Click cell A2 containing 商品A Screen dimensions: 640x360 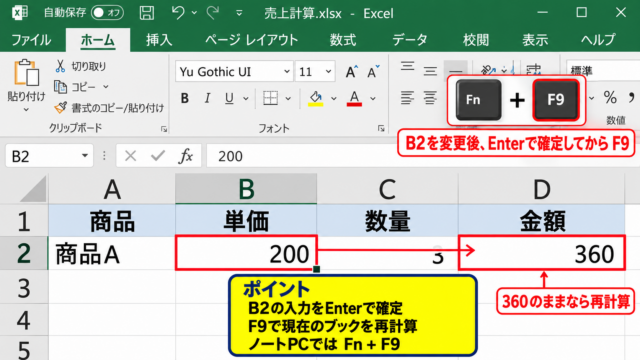(112, 253)
